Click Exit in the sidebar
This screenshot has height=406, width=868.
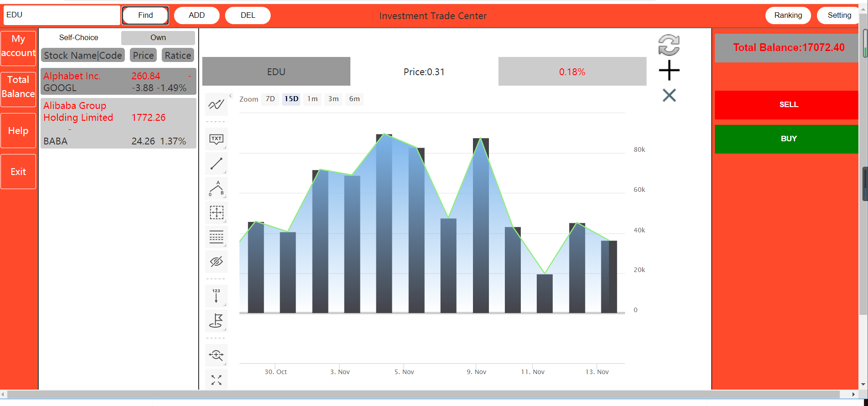pos(18,172)
